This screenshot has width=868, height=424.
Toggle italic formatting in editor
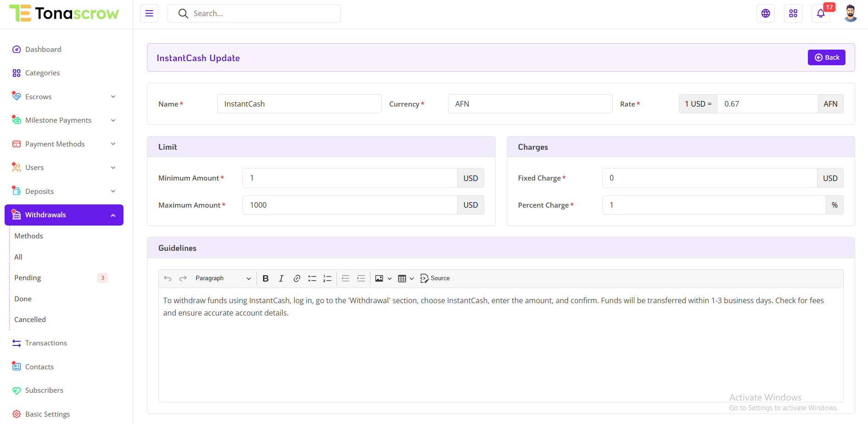click(x=281, y=278)
